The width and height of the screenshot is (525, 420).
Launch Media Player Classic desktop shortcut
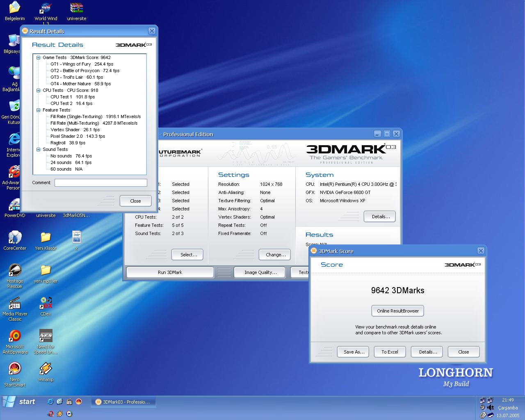tap(15, 309)
